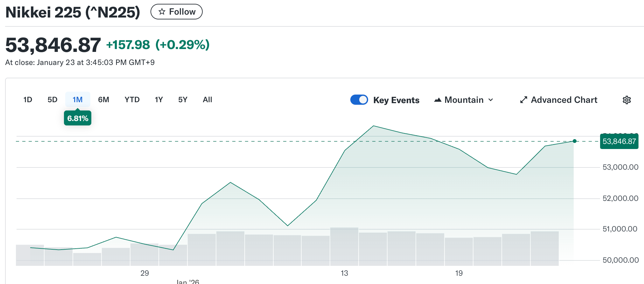
Task: Click the 19 date label on x-axis
Action: tap(459, 273)
